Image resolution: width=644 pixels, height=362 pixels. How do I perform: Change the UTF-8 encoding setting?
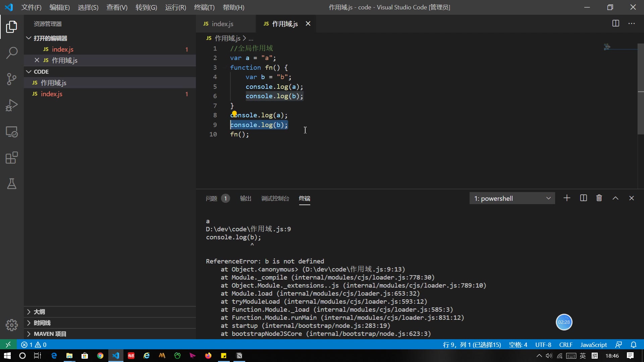coord(543,345)
